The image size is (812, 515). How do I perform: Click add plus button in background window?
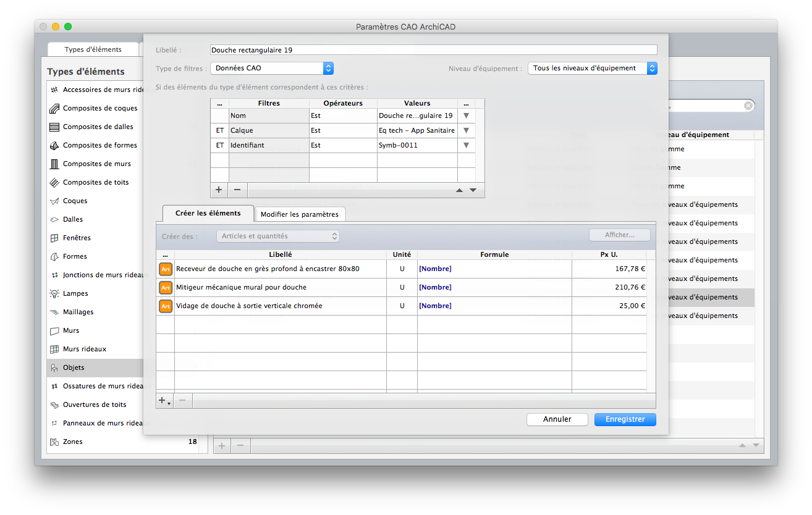pyautogui.click(x=222, y=445)
